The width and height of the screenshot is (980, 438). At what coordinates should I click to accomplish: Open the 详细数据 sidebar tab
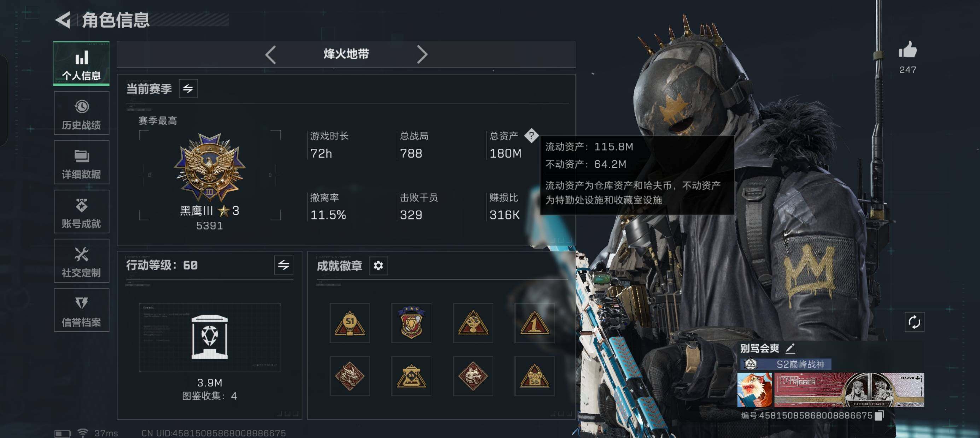click(81, 162)
